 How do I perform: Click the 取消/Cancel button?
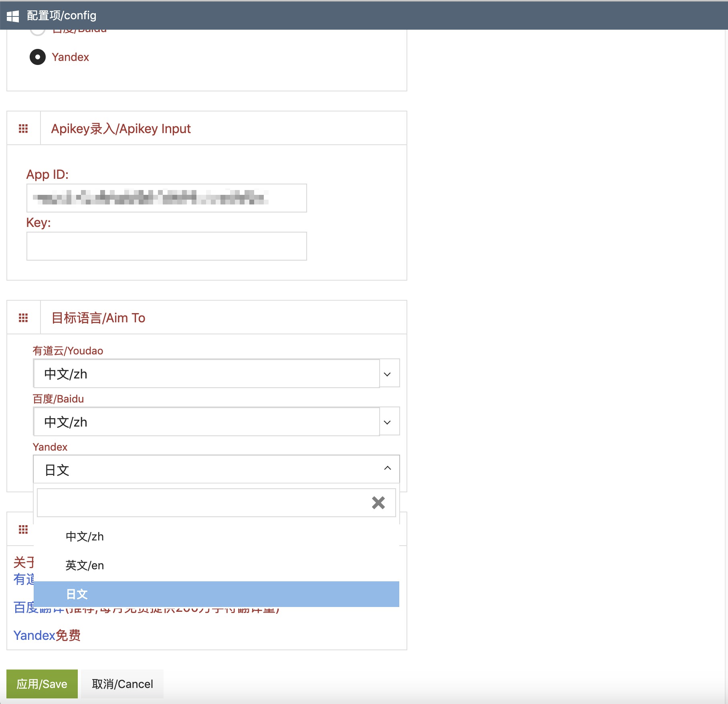point(122,684)
